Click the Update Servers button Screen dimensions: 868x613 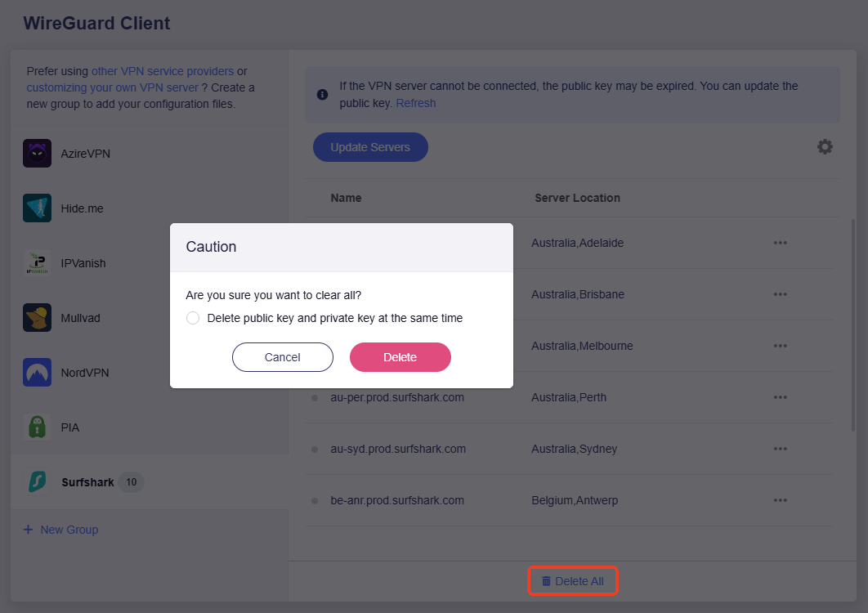pos(370,147)
